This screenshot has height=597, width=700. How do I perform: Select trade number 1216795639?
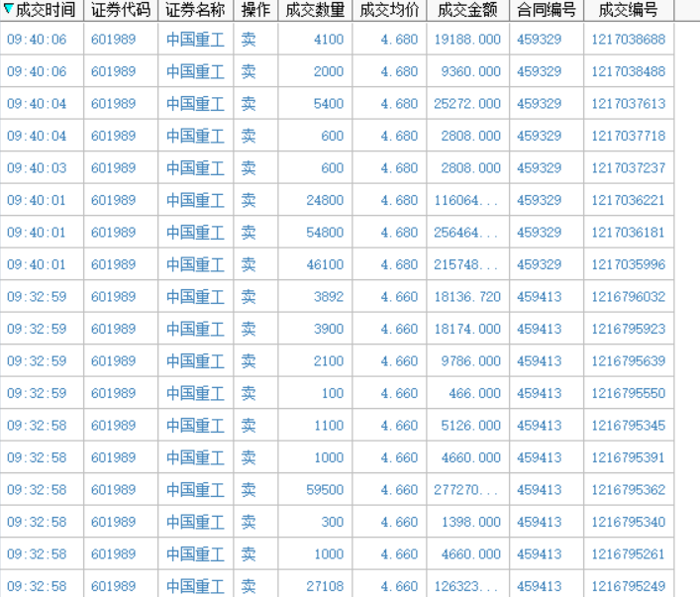click(629, 360)
